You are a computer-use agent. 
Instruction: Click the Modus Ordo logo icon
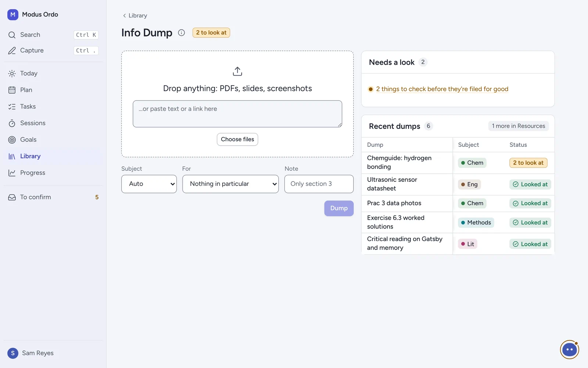pos(13,15)
